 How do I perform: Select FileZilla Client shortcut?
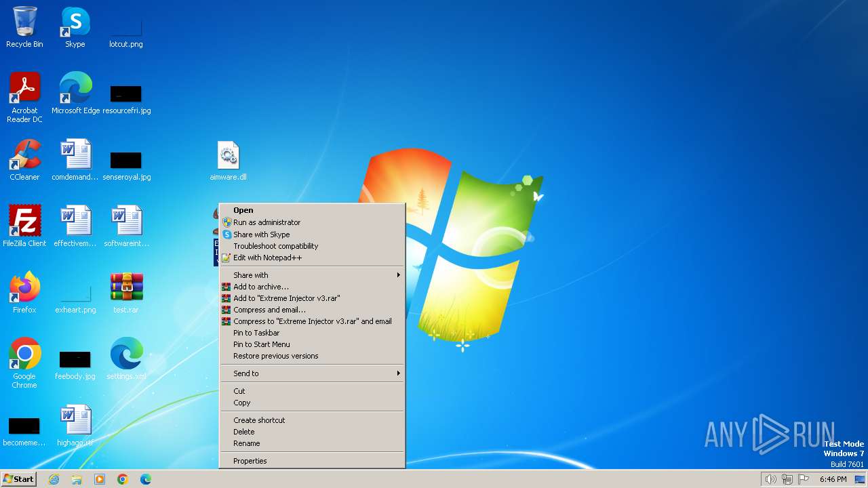point(24,226)
